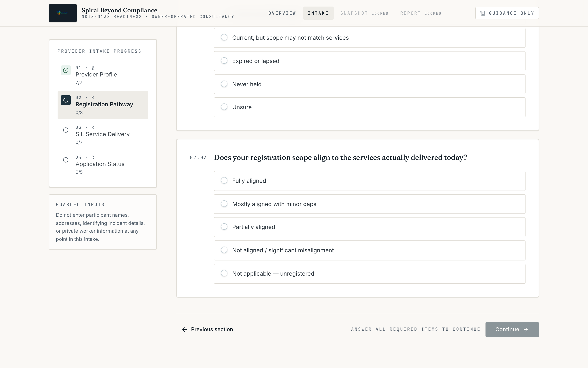Click the Application Status circle icon
The image size is (588, 368).
coord(66,160)
